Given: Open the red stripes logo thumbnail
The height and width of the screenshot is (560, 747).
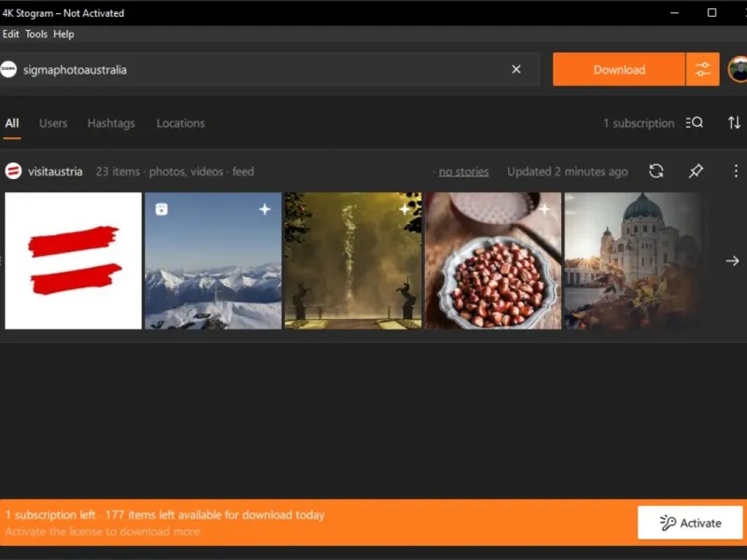Looking at the screenshot, I should click(73, 260).
